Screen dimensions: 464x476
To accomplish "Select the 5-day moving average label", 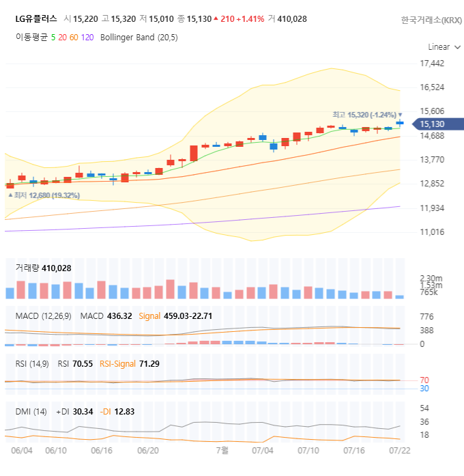I will point(53,38).
